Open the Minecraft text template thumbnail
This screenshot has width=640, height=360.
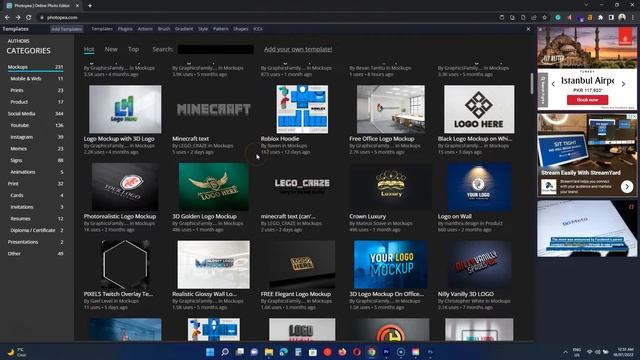tap(213, 109)
